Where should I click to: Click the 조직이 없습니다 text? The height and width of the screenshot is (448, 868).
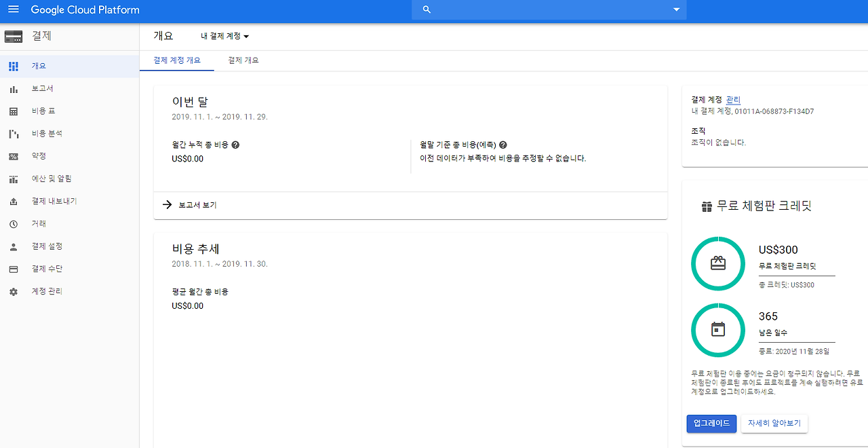(718, 143)
